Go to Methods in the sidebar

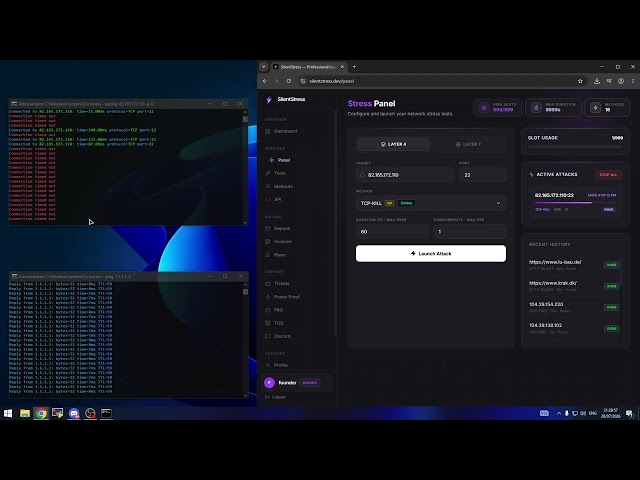point(283,187)
